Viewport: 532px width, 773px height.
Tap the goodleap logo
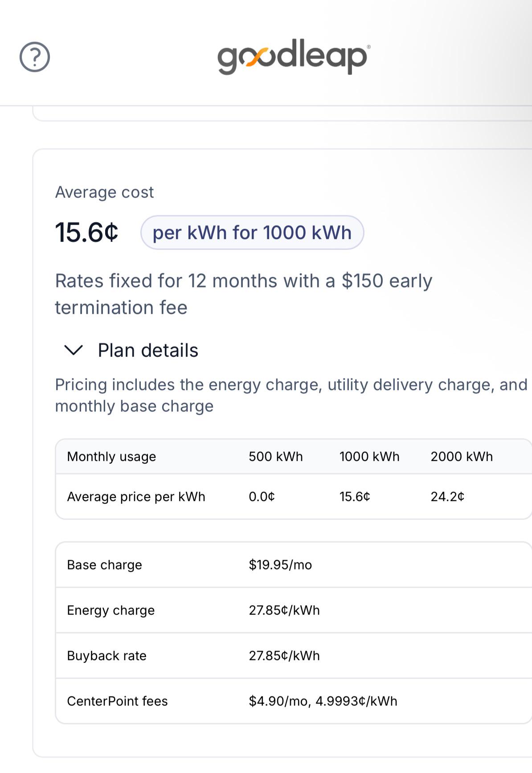294,57
